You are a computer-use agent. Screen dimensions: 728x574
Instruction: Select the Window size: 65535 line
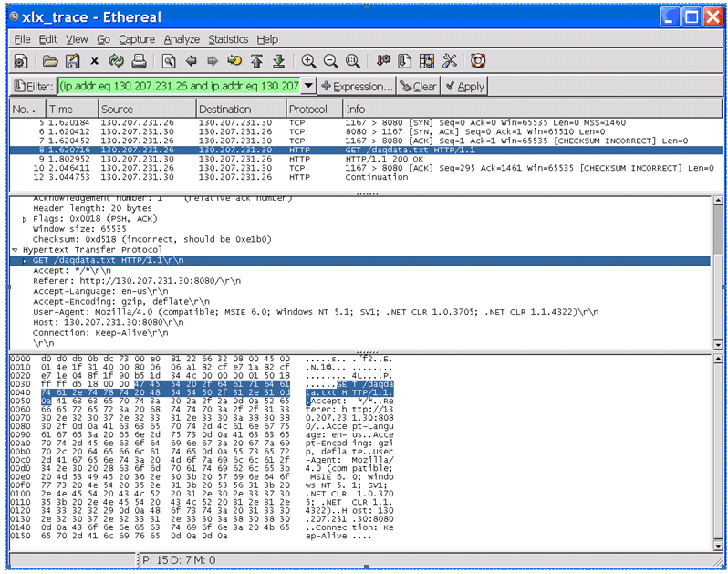[x=79, y=229]
